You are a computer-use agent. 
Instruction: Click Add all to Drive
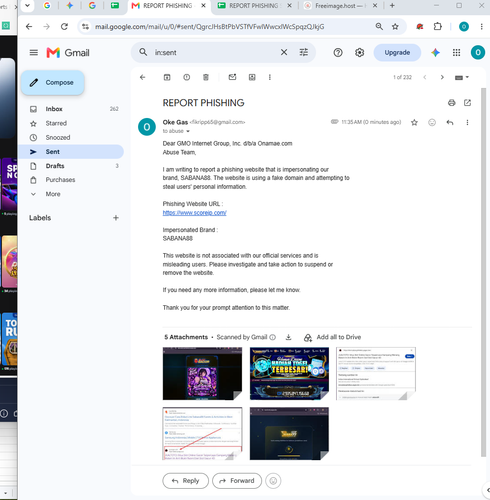[x=332, y=337]
